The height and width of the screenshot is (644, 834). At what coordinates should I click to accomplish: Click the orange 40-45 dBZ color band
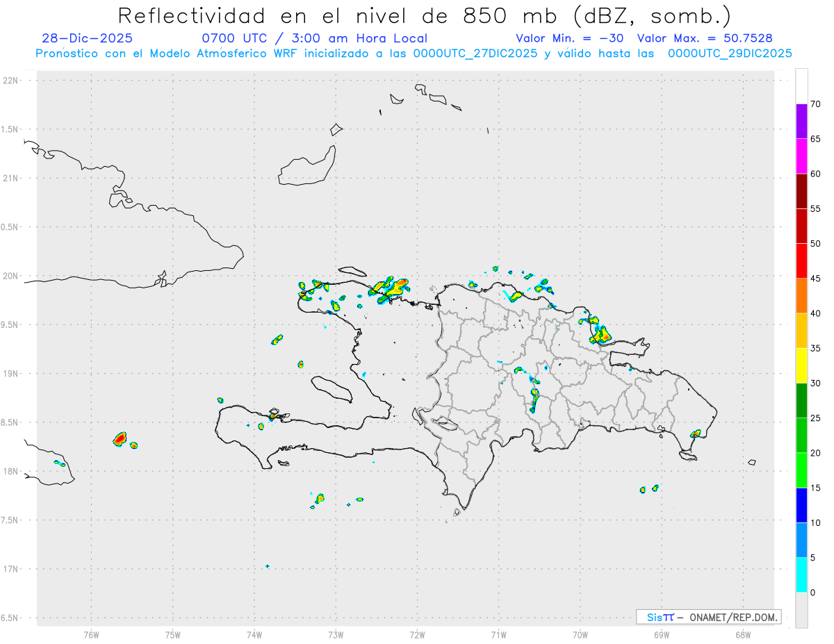click(x=801, y=295)
